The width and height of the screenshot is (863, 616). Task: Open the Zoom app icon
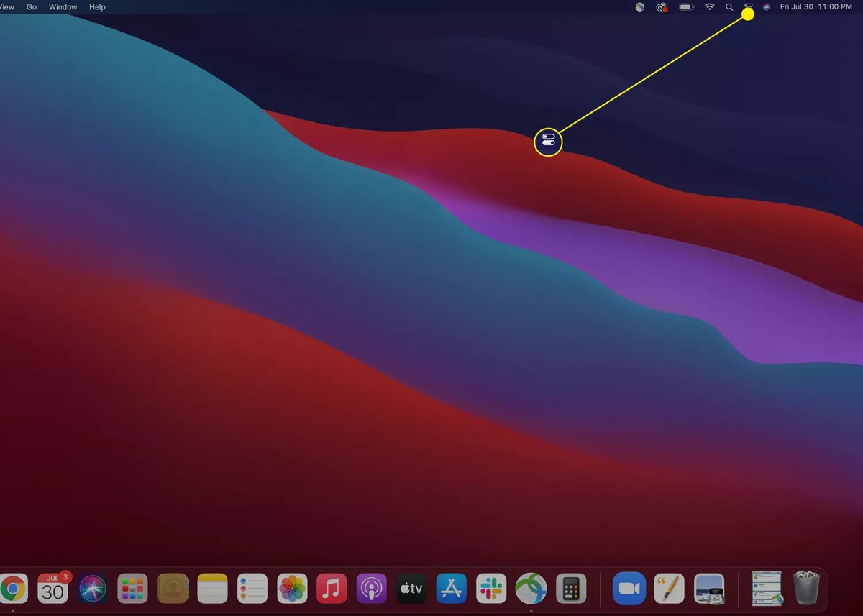[629, 589]
